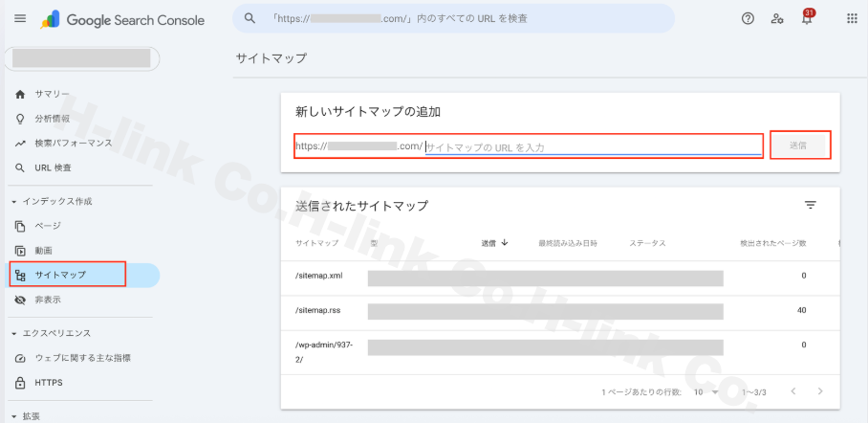Screen dimensions: 868x423
Task: Open notifications bell with 31 badge
Action: (x=808, y=17)
